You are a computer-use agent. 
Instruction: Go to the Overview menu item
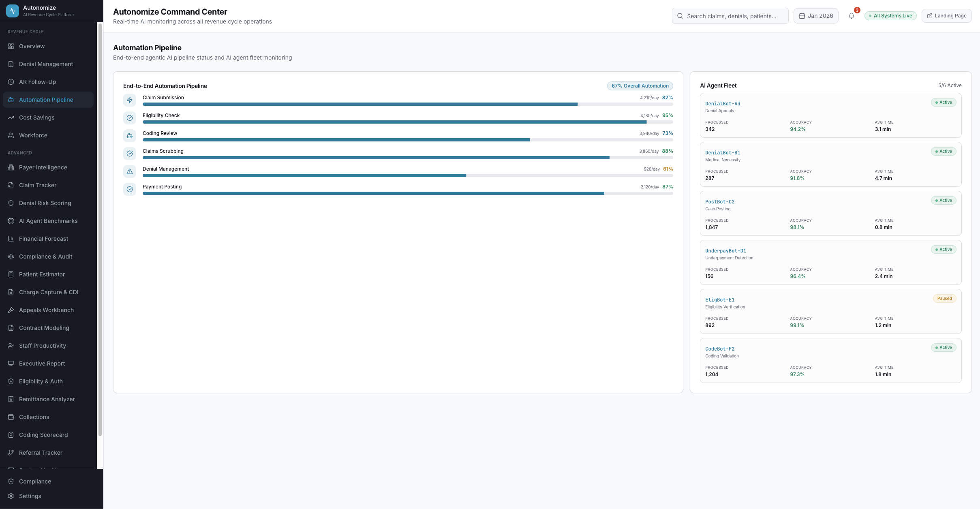32,46
